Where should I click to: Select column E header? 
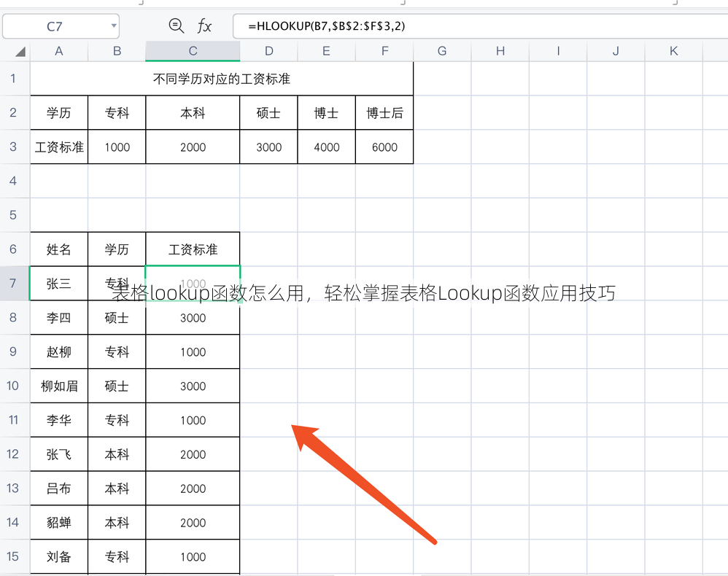(x=326, y=51)
